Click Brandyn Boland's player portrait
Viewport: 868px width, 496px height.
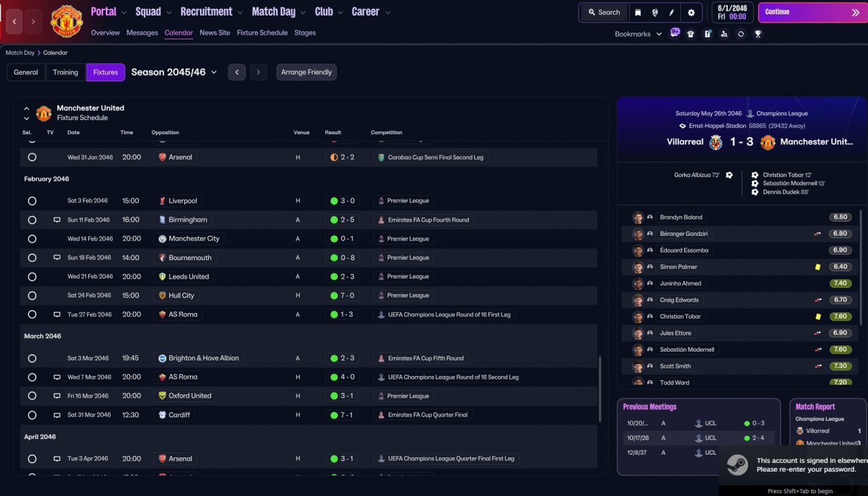pos(637,218)
